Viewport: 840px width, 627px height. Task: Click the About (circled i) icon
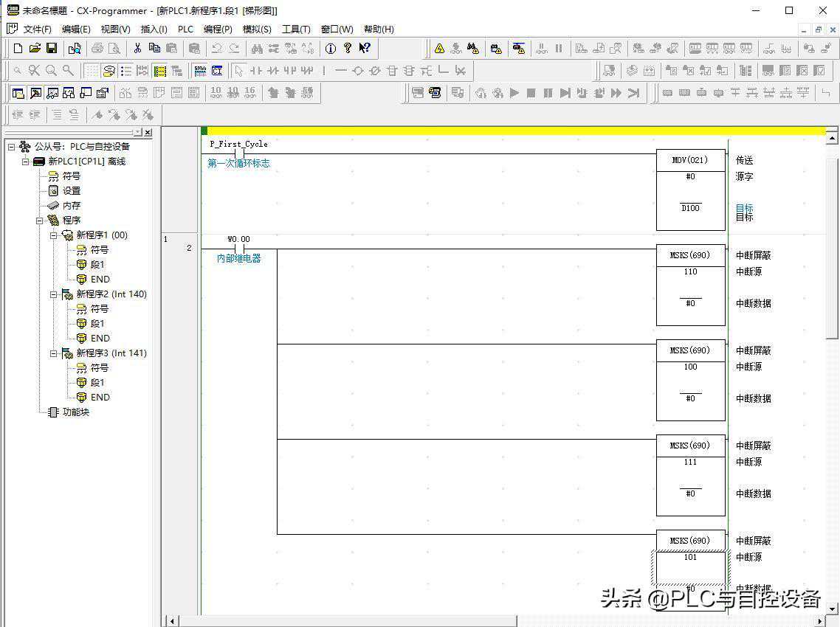[x=330, y=49]
